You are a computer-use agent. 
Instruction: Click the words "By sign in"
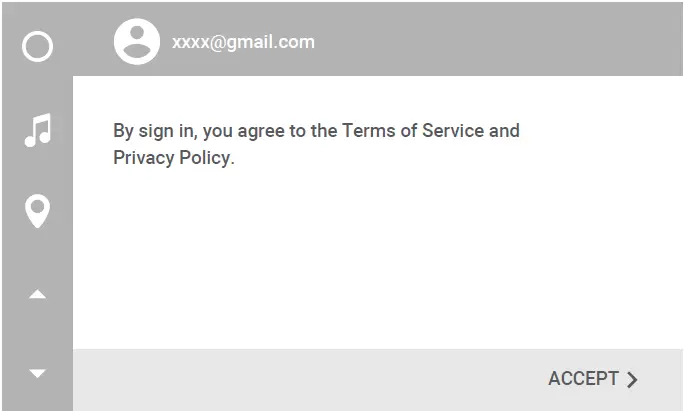click(153, 131)
